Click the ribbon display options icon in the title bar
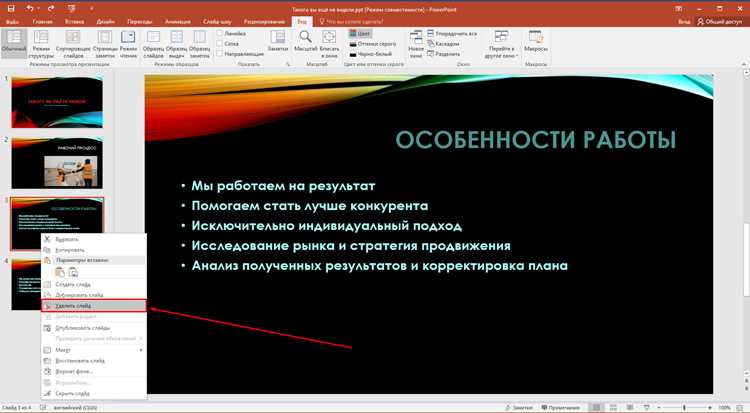750x413 pixels. 678,9
